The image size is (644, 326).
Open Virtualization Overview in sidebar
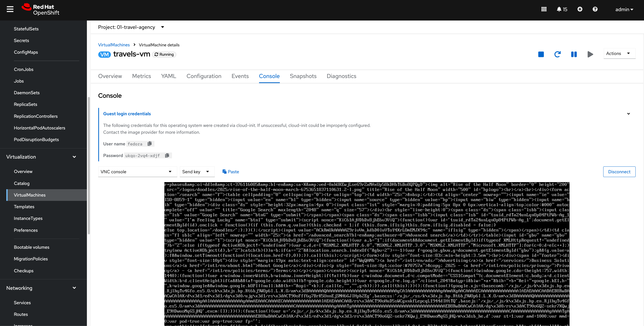pyautogui.click(x=23, y=171)
